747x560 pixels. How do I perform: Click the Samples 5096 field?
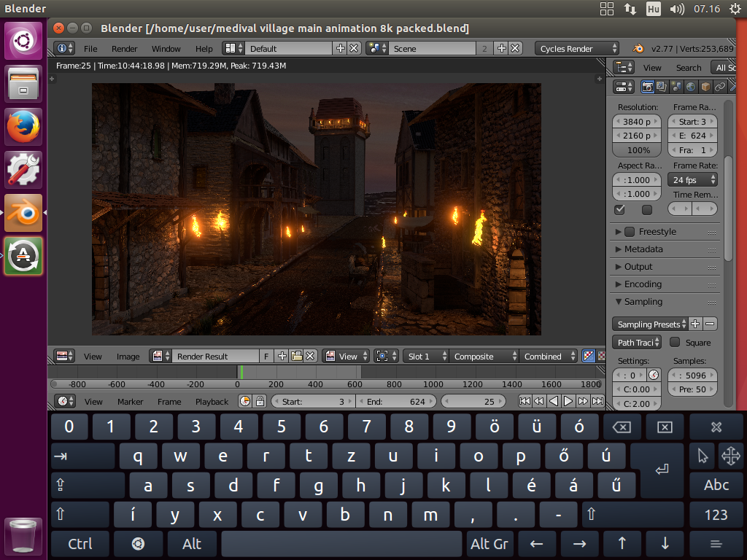693,376
